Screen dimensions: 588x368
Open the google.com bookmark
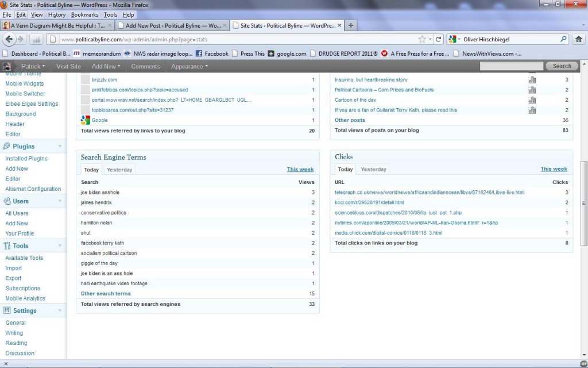tap(287, 53)
